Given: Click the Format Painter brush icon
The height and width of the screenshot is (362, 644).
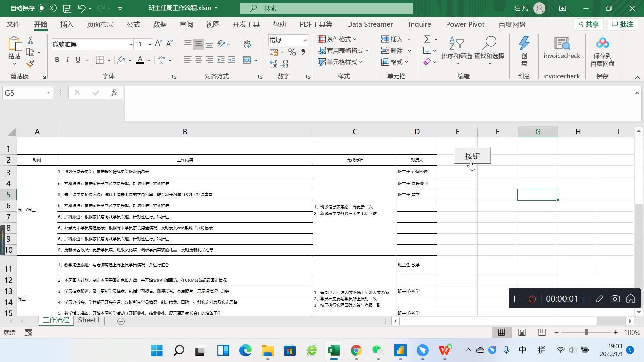Looking at the screenshot, I should [x=30, y=64].
